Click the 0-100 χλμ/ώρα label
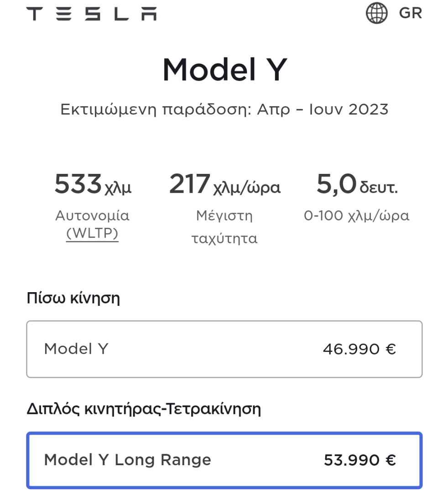The width and height of the screenshot is (448, 493). click(357, 216)
